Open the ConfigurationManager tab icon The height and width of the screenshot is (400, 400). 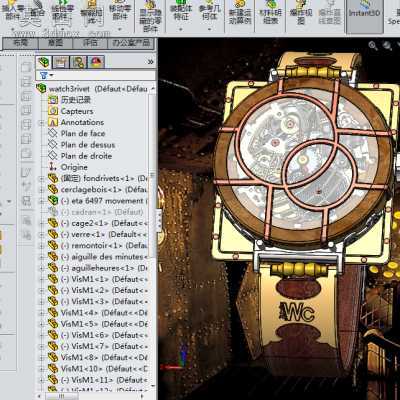tap(79, 62)
